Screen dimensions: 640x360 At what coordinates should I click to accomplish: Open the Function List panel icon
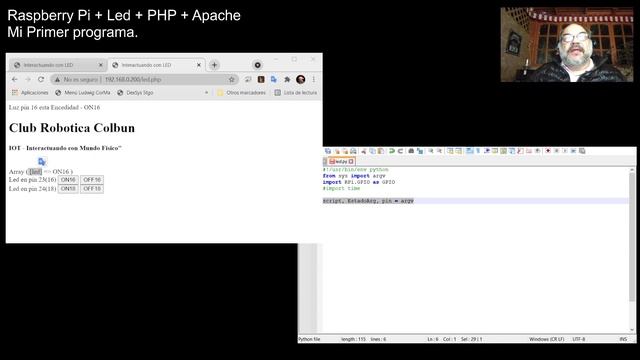click(x=520, y=151)
